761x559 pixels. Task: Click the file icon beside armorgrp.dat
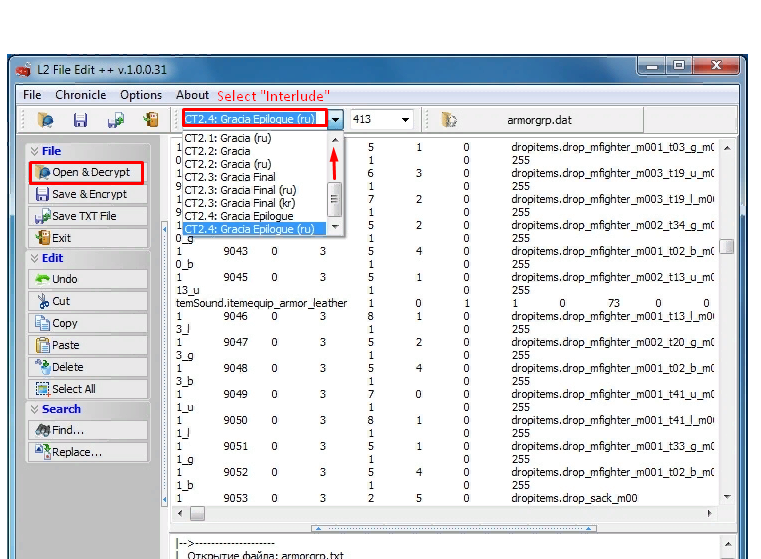pyautogui.click(x=449, y=119)
